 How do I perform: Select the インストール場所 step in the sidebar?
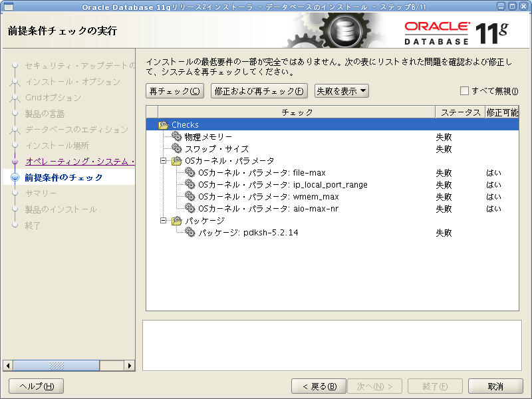(x=57, y=146)
